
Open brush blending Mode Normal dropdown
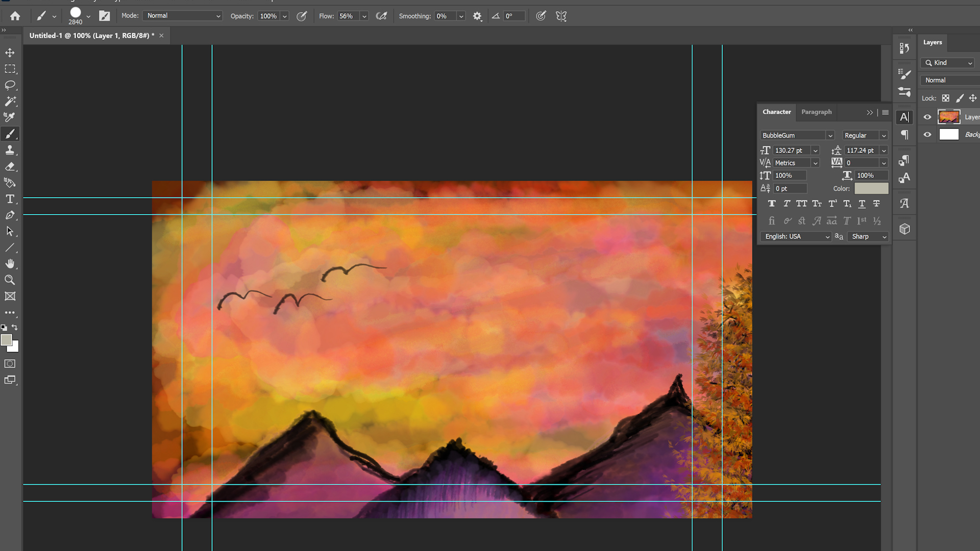click(x=183, y=16)
